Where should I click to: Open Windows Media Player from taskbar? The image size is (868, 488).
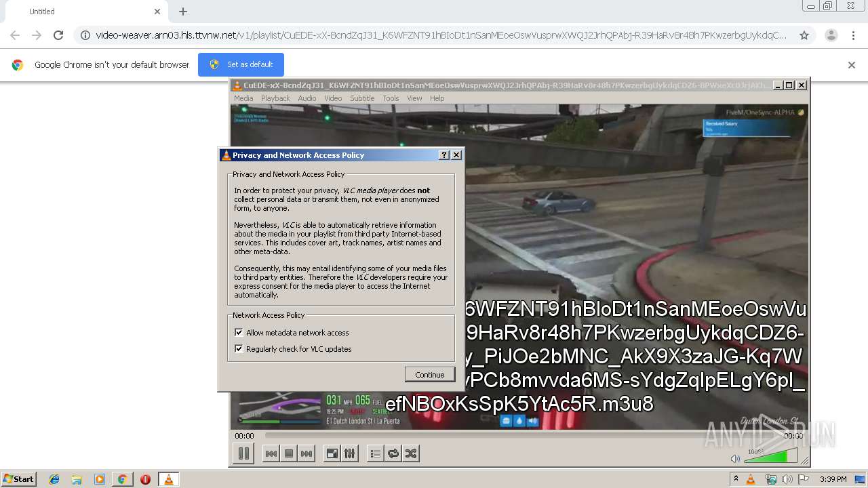[x=99, y=479]
